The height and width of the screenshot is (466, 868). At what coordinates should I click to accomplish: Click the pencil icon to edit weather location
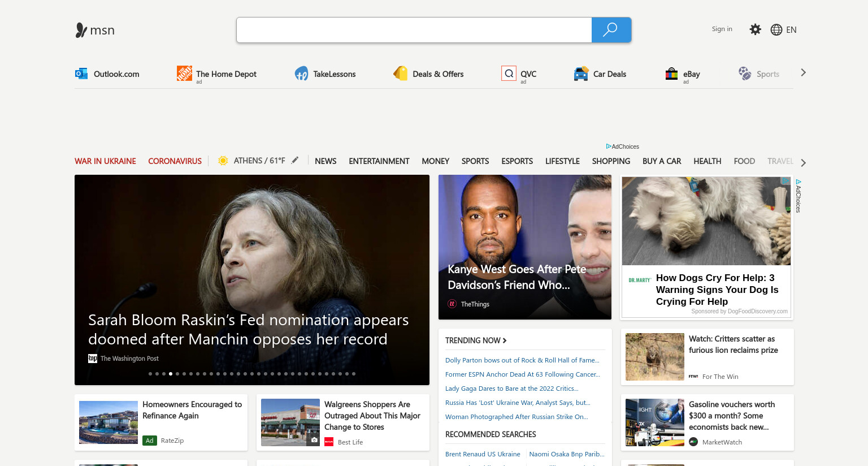point(295,161)
